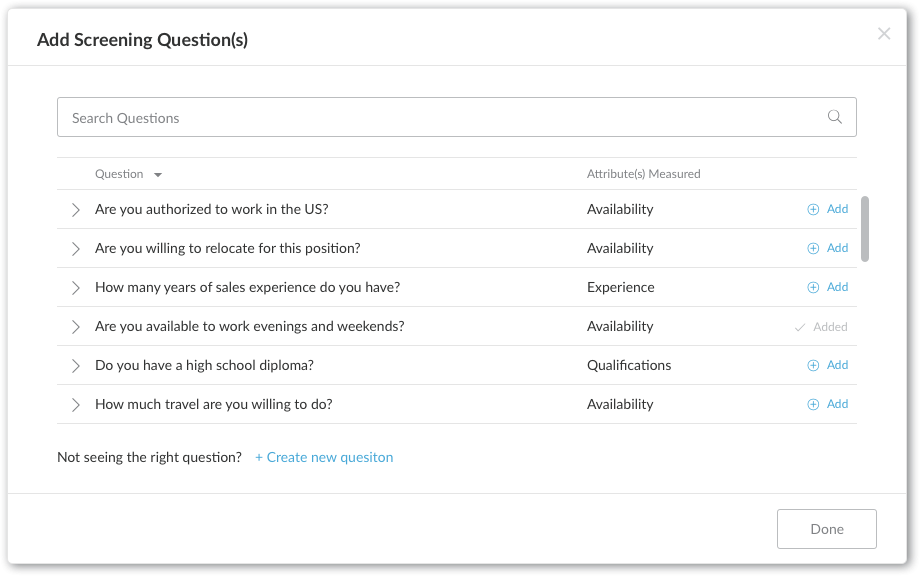Screen dimensions: 920x576
Task: Click the plus icon beside Create new quesiton
Action: pos(261,457)
